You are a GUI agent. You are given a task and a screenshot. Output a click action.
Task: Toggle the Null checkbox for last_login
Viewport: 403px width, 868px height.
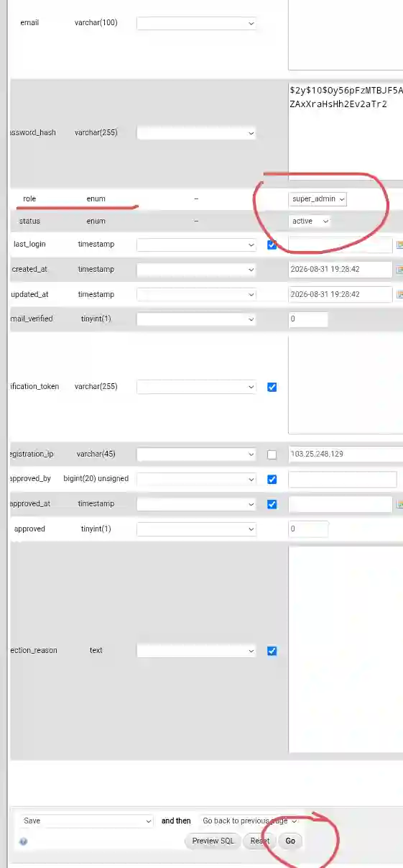coord(272,245)
